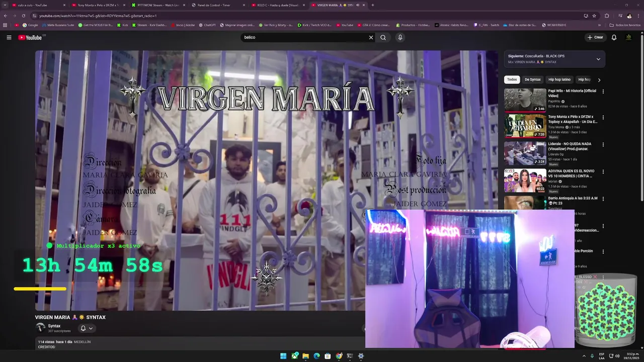Open Chrome from the taskbar

pos(339,356)
